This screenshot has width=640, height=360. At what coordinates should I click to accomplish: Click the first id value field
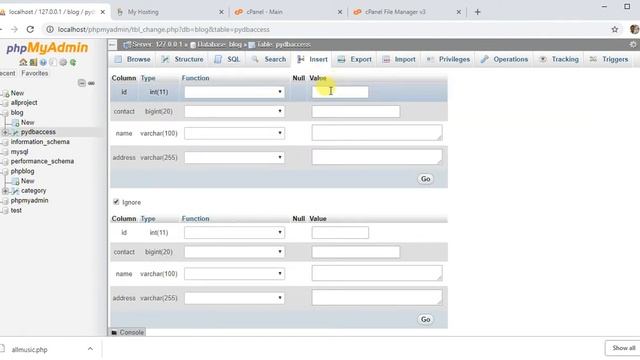pyautogui.click(x=340, y=92)
